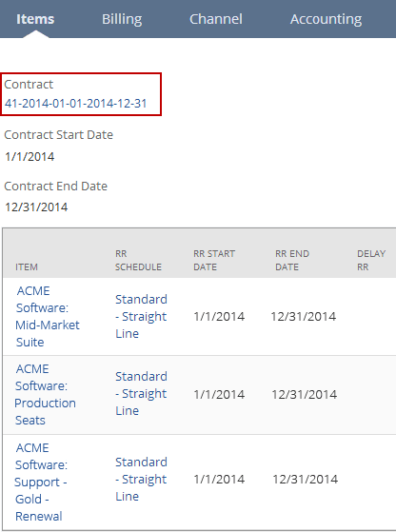Open contract link 41-2014-01-01-2014-12-31

75,103
